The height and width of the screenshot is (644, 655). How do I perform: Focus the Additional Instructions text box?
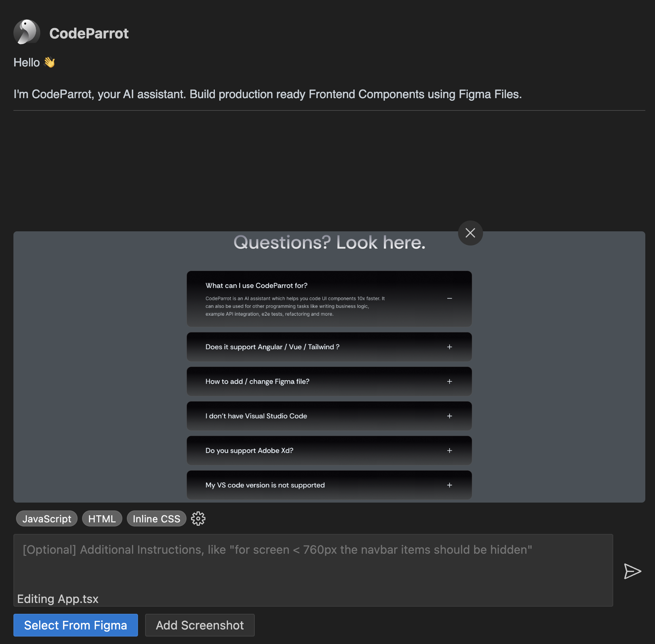click(313, 570)
